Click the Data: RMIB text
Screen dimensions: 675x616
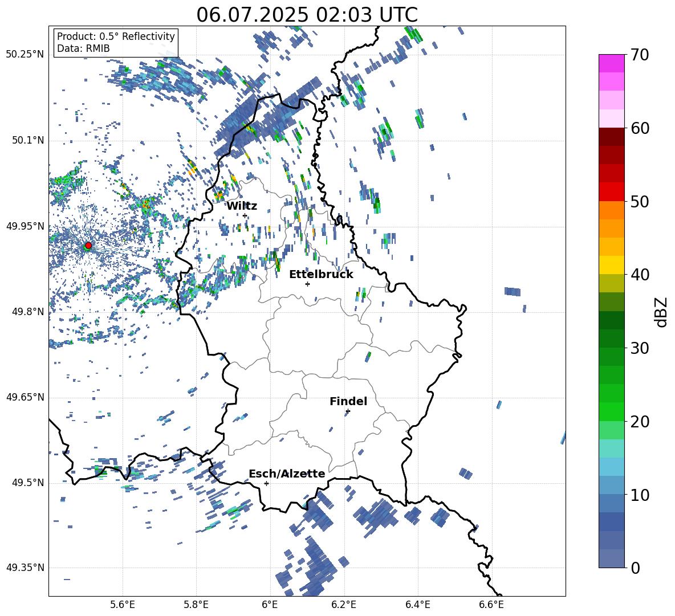[x=83, y=48]
